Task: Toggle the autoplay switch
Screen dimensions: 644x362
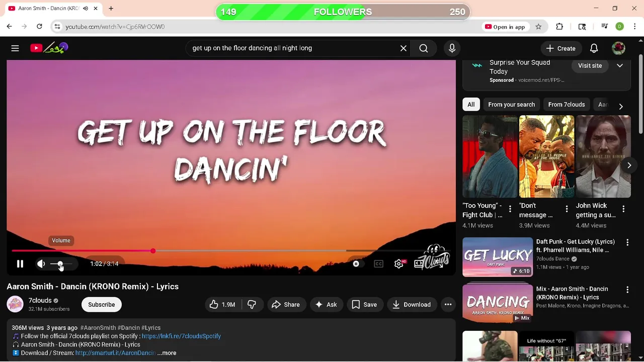Action: (356, 263)
